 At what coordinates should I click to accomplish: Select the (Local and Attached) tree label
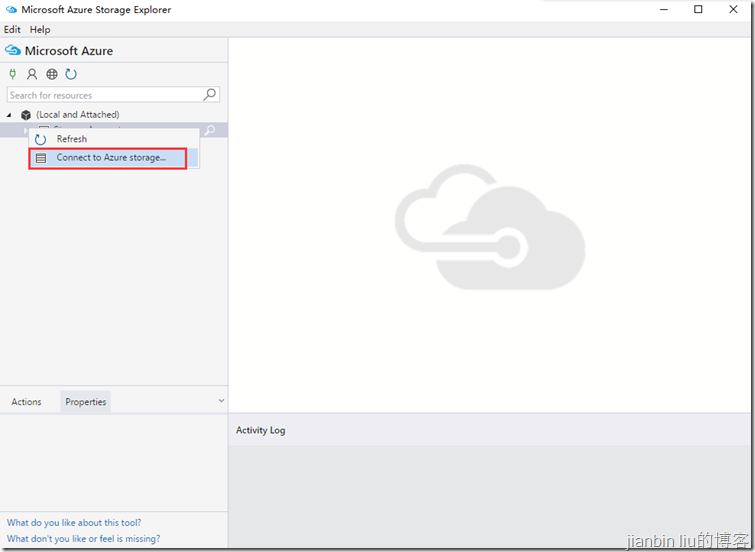tap(78, 115)
